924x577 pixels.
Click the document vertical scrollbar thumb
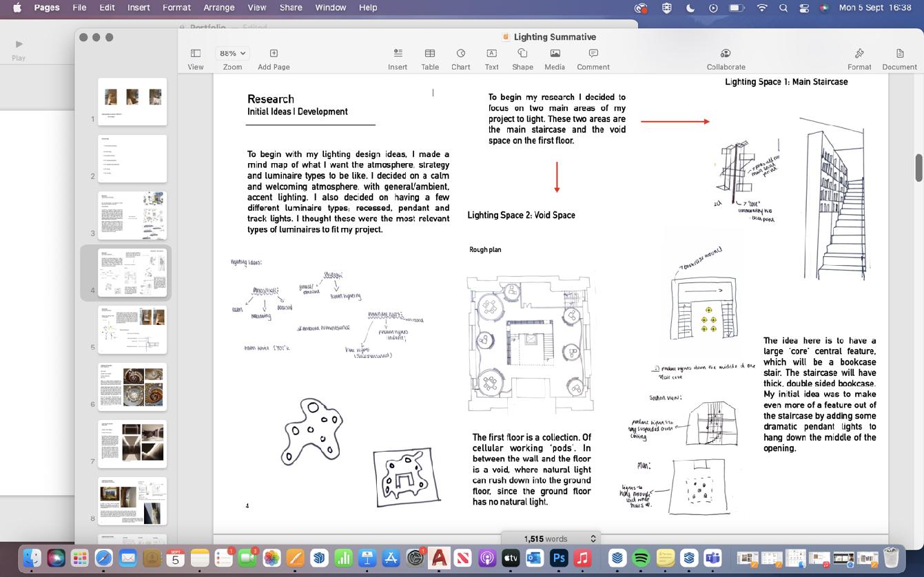click(918, 168)
